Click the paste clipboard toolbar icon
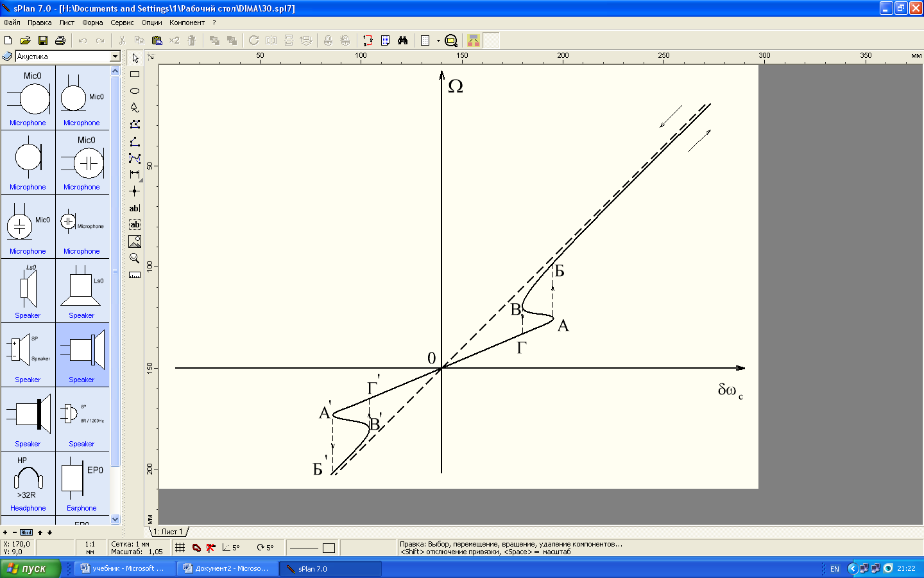The image size is (924, 578). click(157, 40)
